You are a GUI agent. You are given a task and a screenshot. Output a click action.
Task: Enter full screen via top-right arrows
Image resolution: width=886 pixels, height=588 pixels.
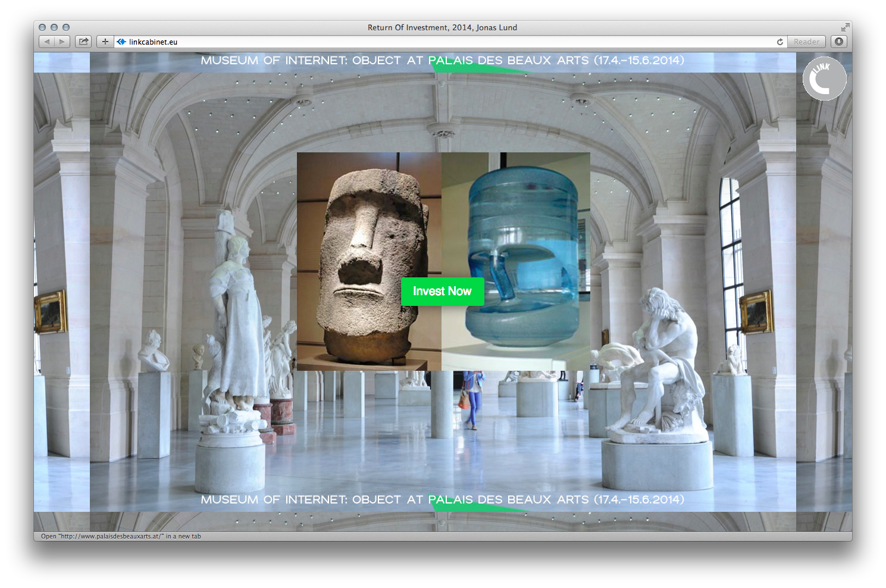coord(845,27)
